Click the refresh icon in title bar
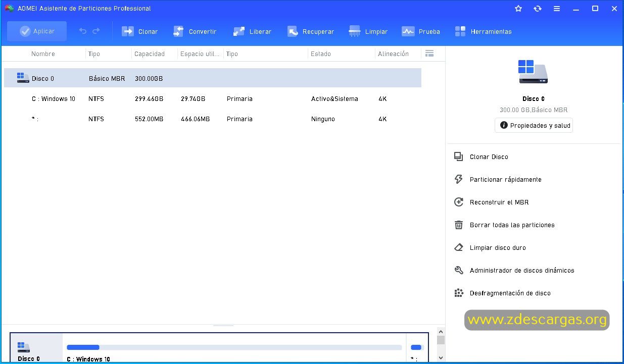The height and width of the screenshot is (364, 624). [x=538, y=9]
